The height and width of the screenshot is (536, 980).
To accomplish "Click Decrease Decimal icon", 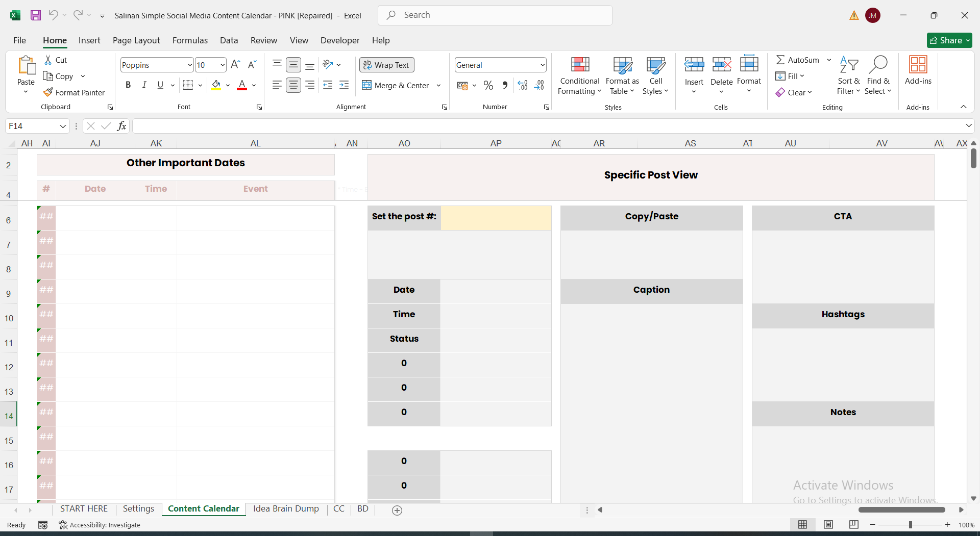I will pyautogui.click(x=539, y=85).
